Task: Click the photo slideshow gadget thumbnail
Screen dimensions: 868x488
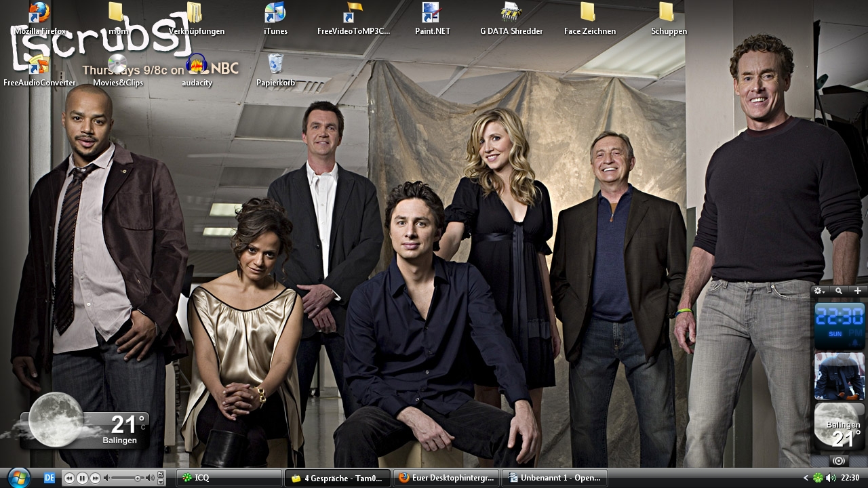Action: (x=839, y=375)
